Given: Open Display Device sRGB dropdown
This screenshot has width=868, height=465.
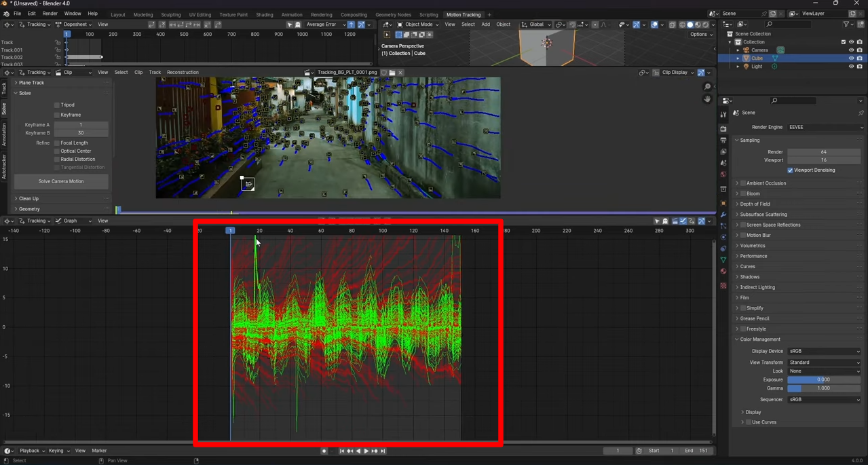Looking at the screenshot, I should click(825, 351).
